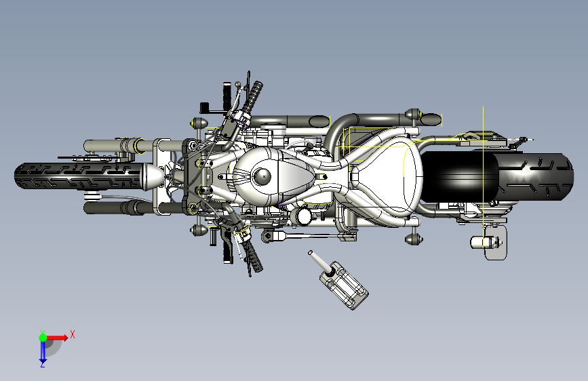Select the fuel tank cap
The height and width of the screenshot is (381, 588).
pyautogui.click(x=262, y=176)
